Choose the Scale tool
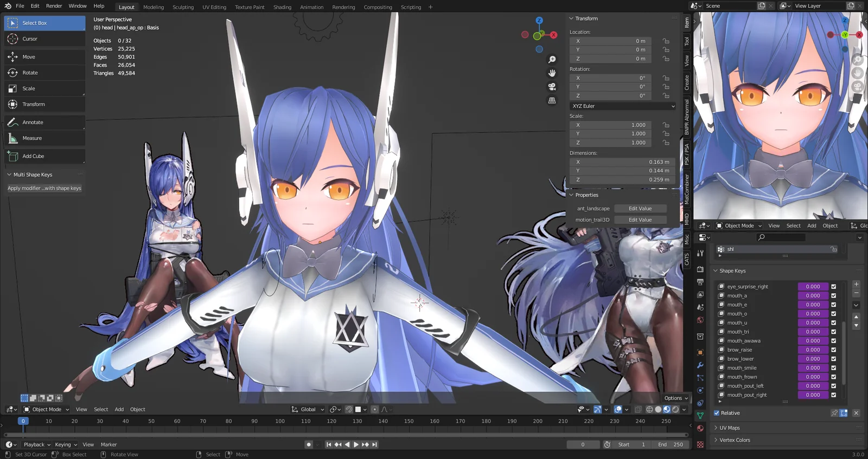The width and height of the screenshot is (868, 459). [44, 88]
